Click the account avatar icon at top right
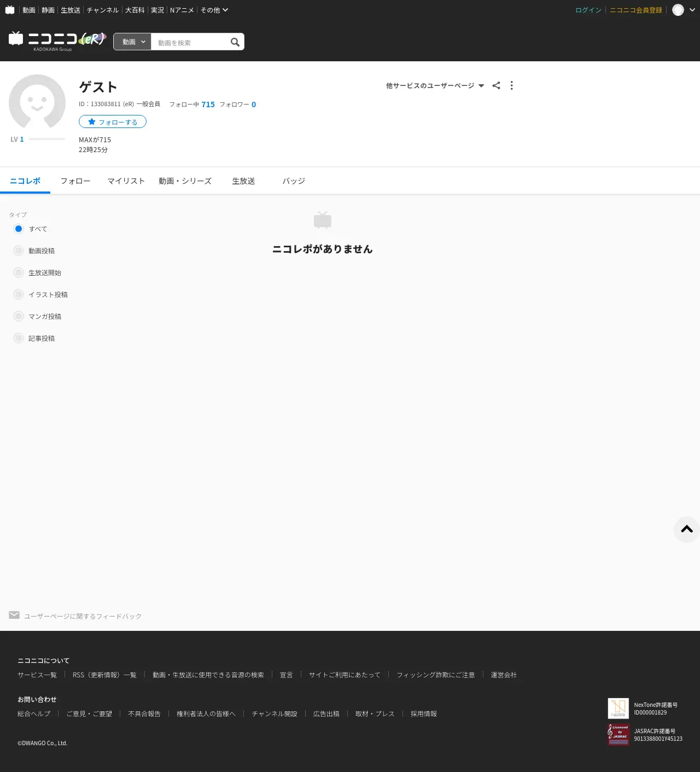The height and width of the screenshot is (772, 700). [678, 10]
